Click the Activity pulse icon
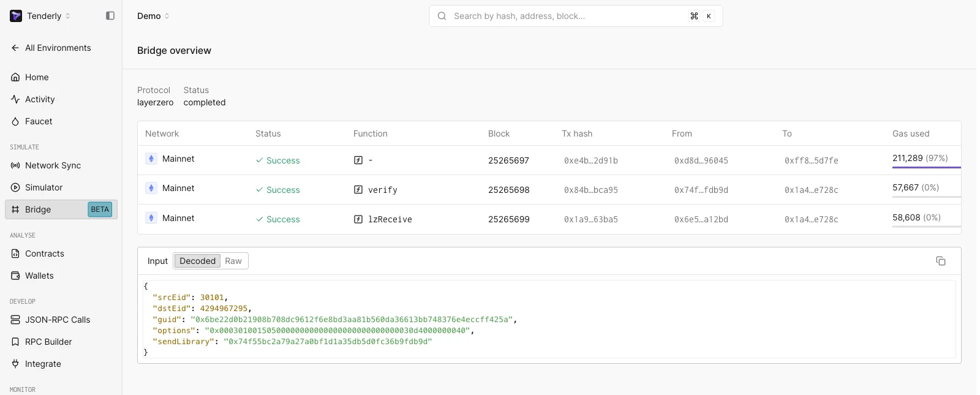The width and height of the screenshot is (980, 395). tap(15, 99)
